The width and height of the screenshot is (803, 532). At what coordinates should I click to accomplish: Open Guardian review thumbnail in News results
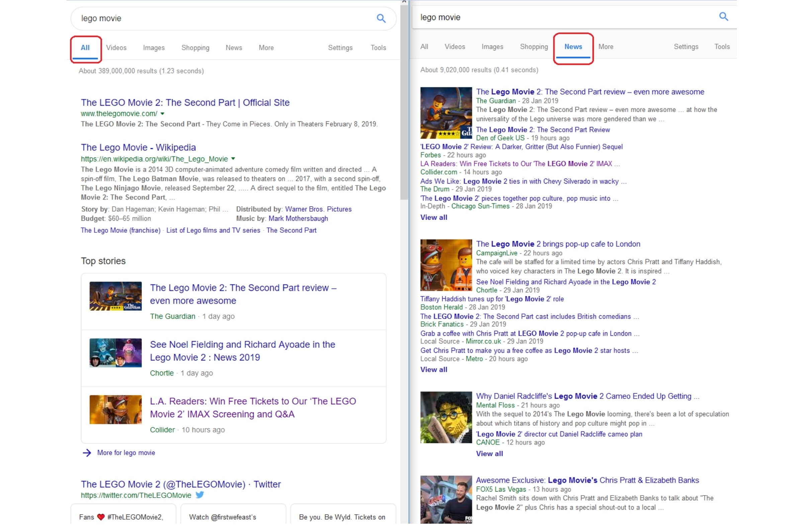coord(446,113)
